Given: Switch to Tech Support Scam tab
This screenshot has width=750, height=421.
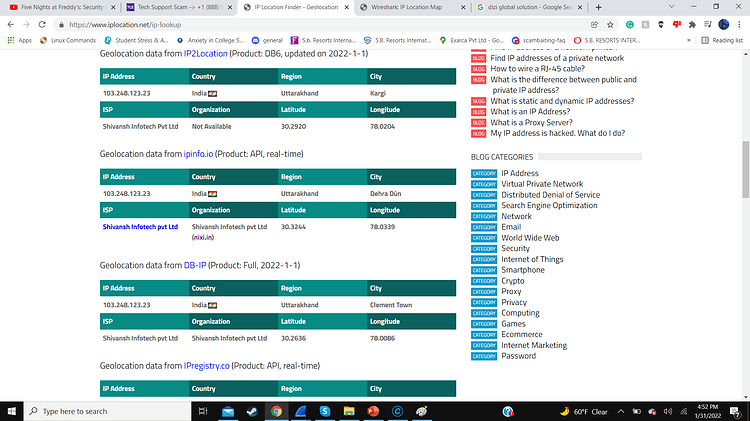Looking at the screenshot, I should pyautogui.click(x=179, y=7).
